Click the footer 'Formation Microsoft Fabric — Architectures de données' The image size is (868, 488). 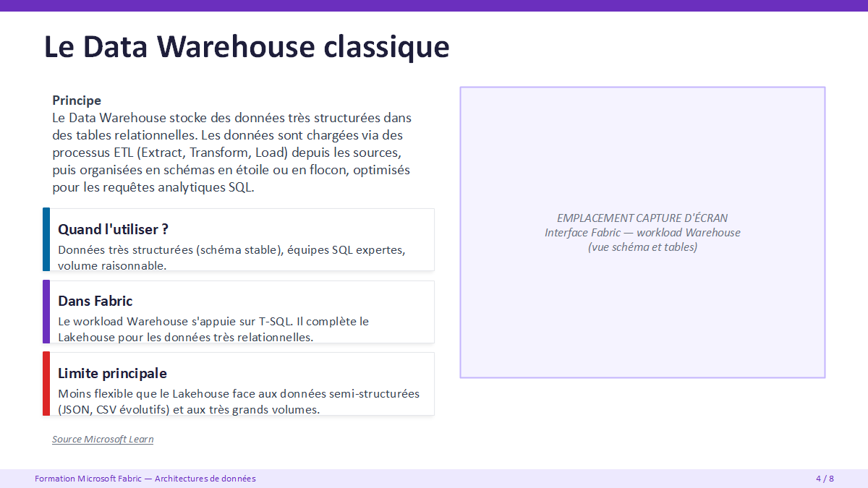point(145,479)
